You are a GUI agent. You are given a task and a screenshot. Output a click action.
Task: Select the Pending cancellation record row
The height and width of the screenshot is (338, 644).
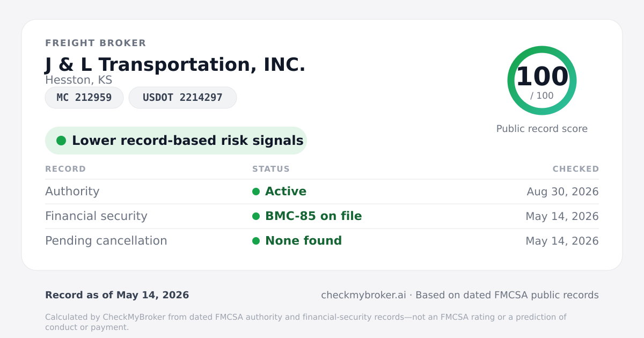pos(322,241)
